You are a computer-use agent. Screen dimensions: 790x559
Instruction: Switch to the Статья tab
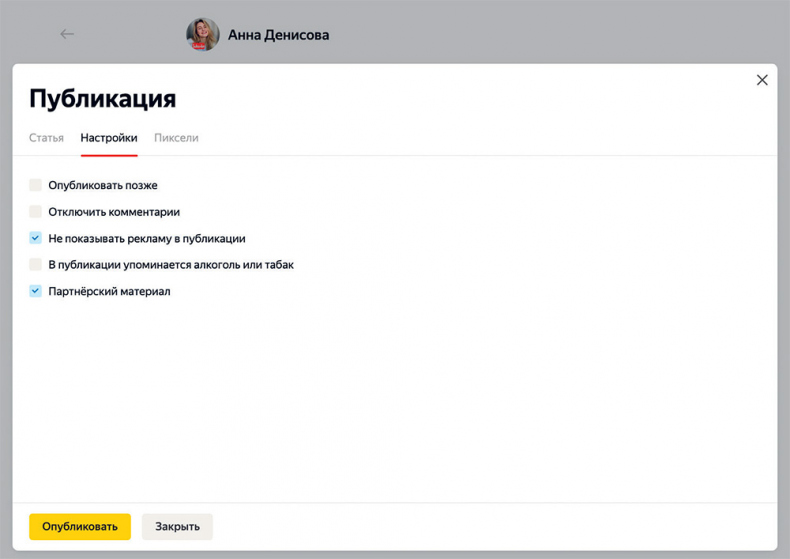46,138
